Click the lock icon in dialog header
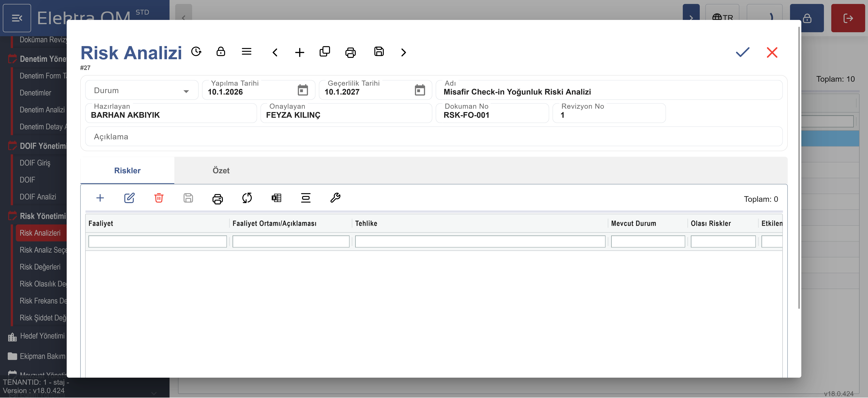The height and width of the screenshot is (398, 868). (x=221, y=52)
